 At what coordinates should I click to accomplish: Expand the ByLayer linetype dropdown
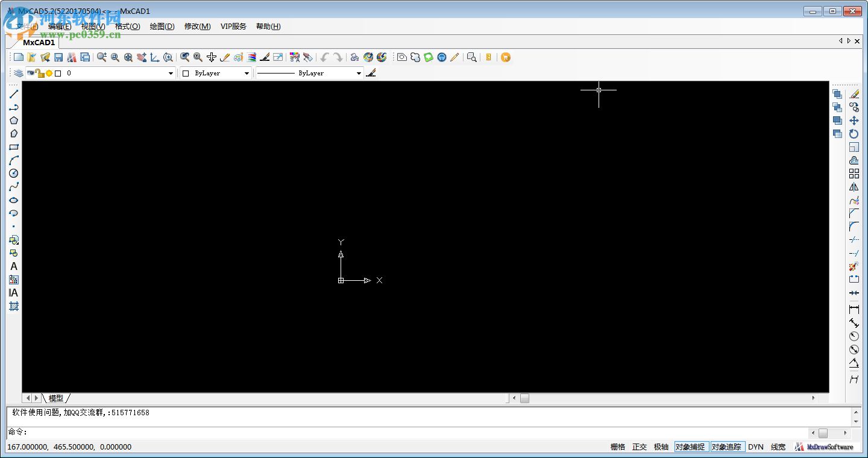click(x=359, y=73)
